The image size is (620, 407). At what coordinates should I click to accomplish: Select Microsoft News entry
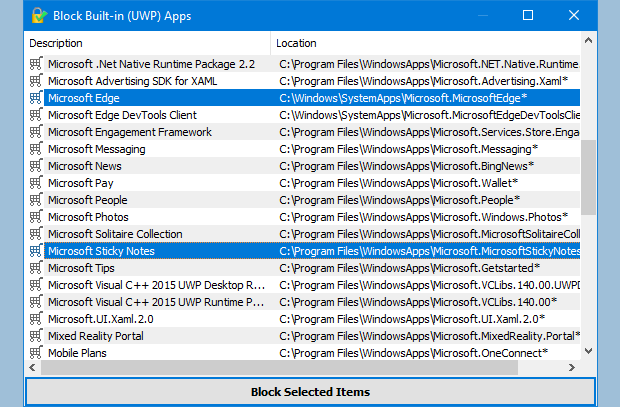85,166
